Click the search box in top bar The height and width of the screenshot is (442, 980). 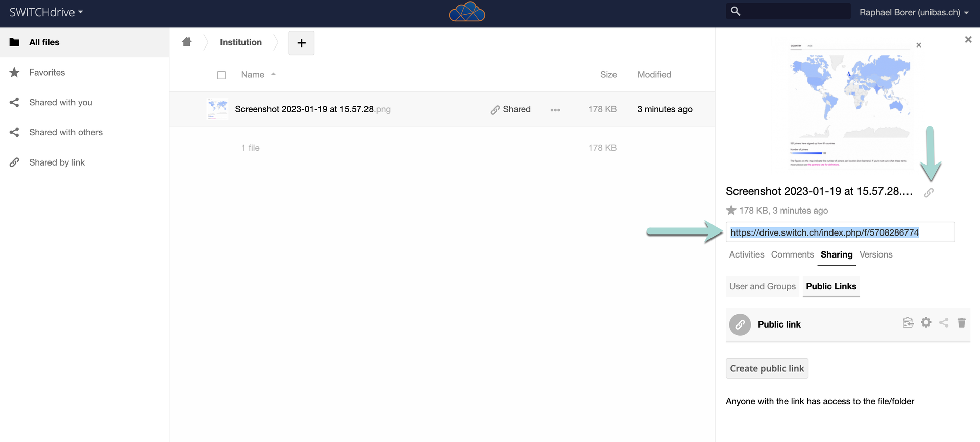pyautogui.click(x=794, y=11)
